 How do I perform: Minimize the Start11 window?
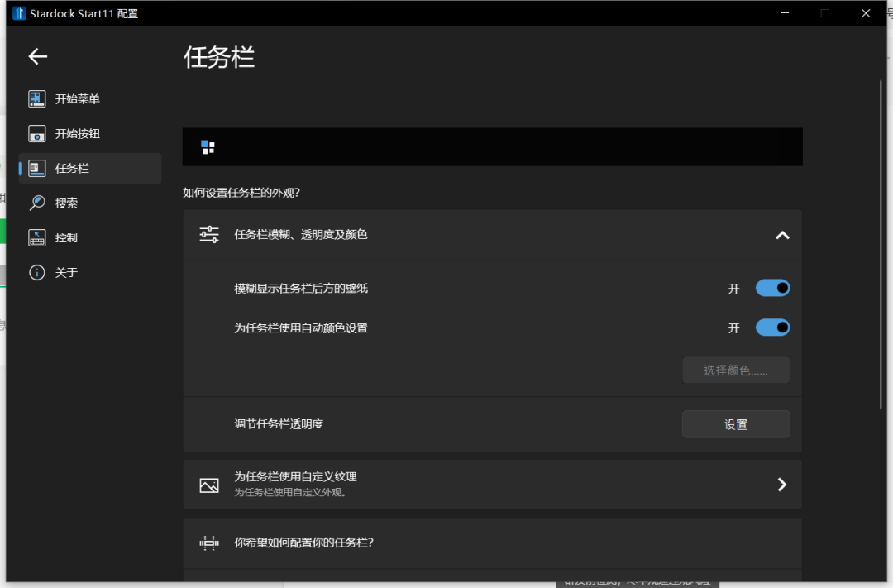click(784, 13)
